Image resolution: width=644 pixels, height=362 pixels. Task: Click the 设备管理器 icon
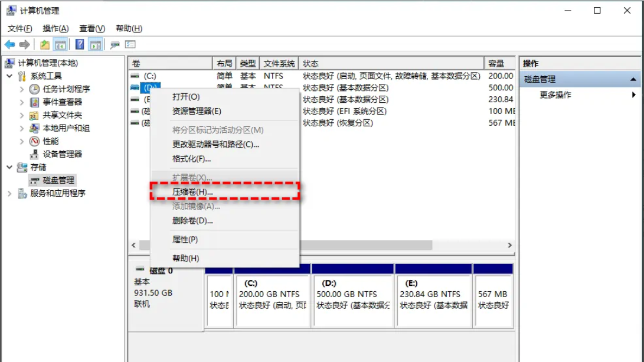pyautogui.click(x=34, y=154)
